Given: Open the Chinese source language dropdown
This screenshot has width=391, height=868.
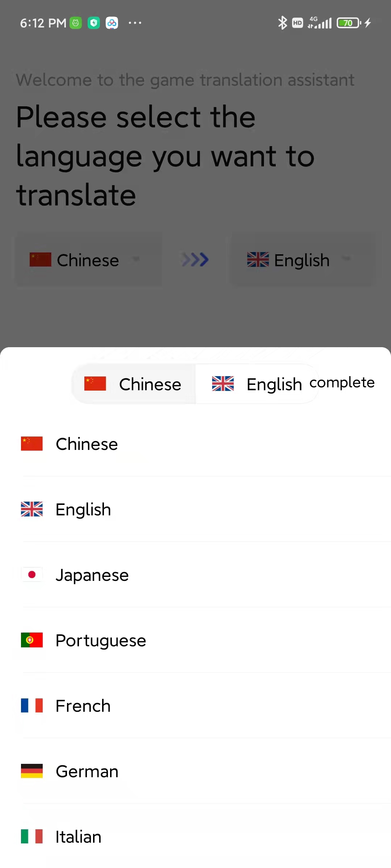Looking at the screenshot, I should tap(88, 260).
